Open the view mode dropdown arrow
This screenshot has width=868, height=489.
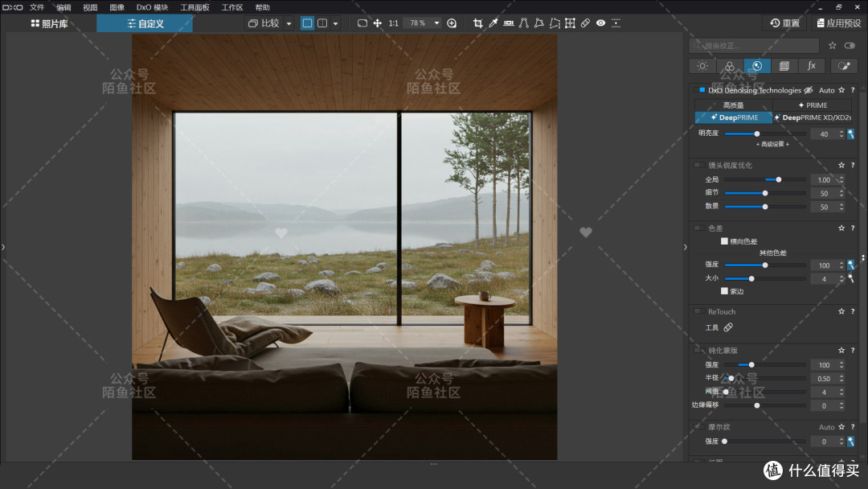335,24
